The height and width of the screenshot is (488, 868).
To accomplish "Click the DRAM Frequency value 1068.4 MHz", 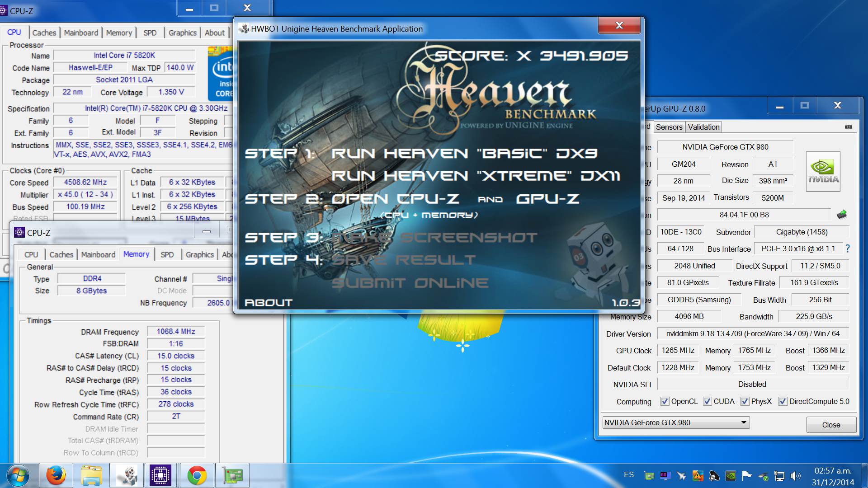I will coord(176,332).
